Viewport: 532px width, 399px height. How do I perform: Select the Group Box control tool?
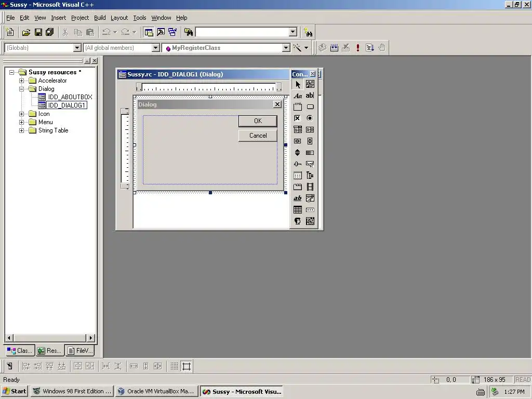pyautogui.click(x=298, y=107)
